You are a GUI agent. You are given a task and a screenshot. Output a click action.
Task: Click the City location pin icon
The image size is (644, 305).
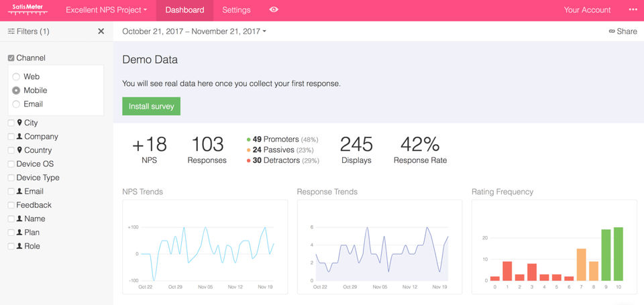(x=19, y=123)
